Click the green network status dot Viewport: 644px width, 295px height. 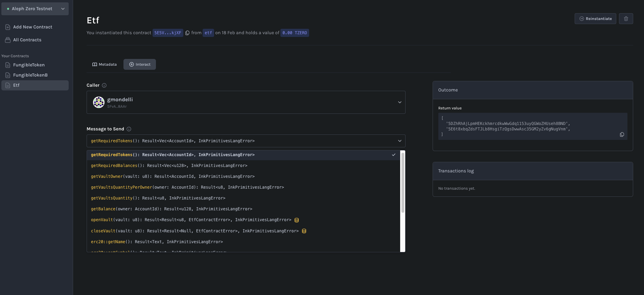click(x=8, y=9)
